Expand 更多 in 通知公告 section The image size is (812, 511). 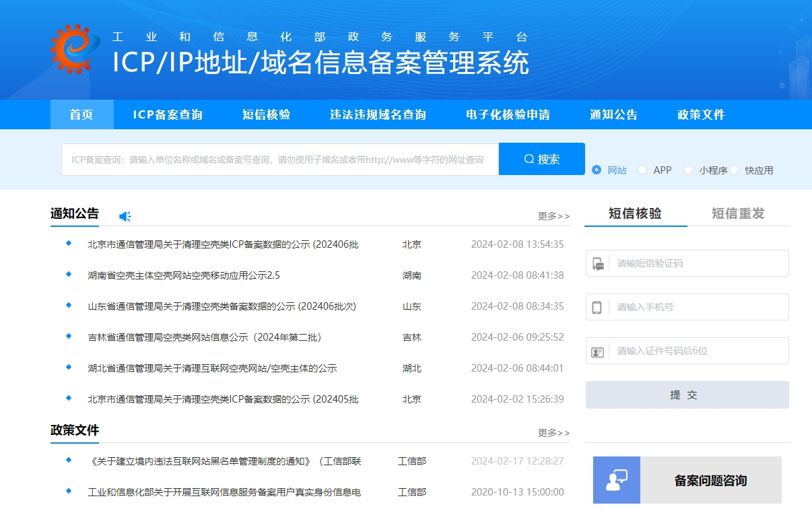pos(553,216)
